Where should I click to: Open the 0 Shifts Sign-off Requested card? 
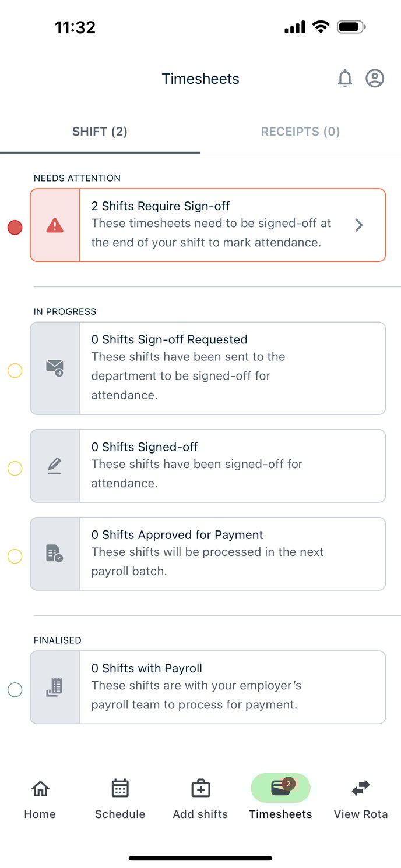(x=232, y=368)
